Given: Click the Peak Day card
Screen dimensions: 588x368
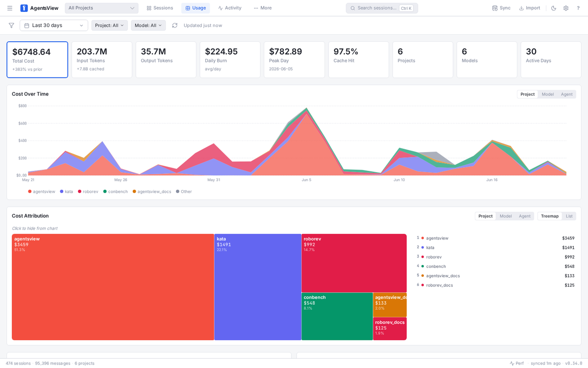Looking at the screenshot, I should (x=294, y=60).
